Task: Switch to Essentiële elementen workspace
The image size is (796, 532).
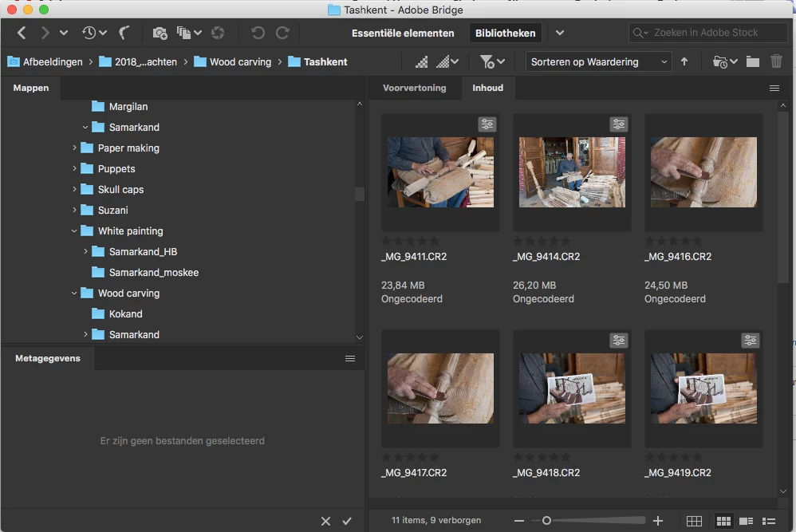Action: 403,33
